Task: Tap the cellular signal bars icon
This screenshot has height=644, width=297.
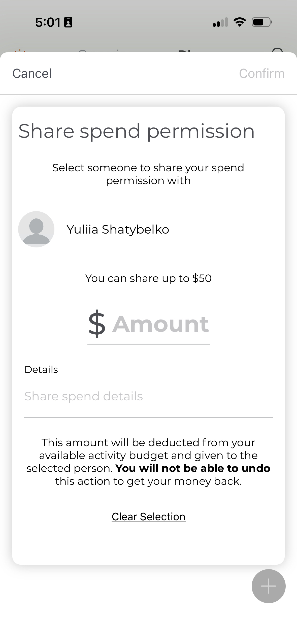Action: click(220, 22)
